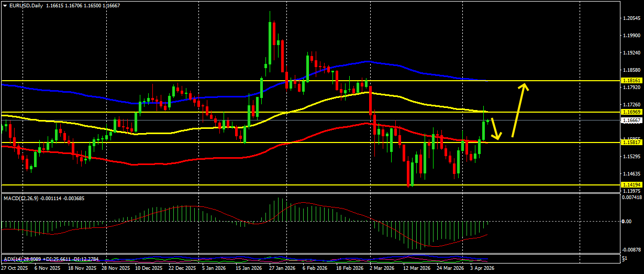644x274 pixels.
Task: Click the 1.18580 price scale value
Action: (632, 70)
